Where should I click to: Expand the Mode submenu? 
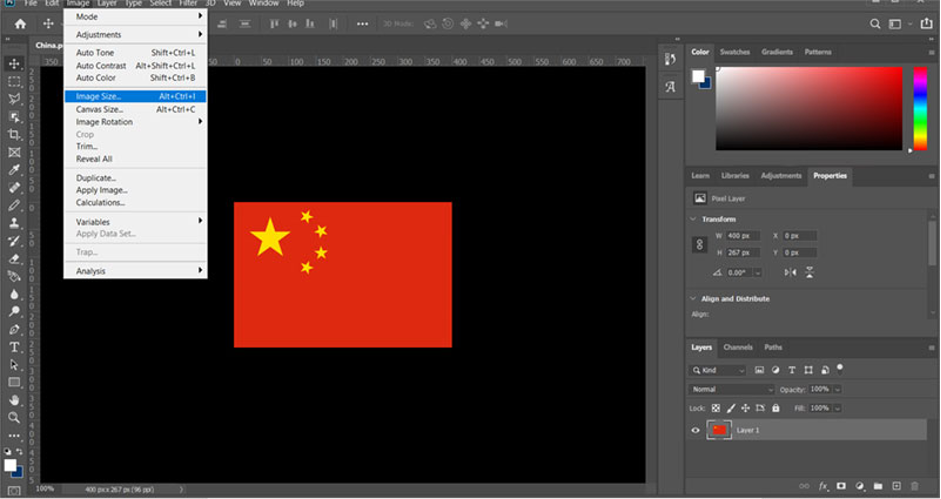point(136,17)
